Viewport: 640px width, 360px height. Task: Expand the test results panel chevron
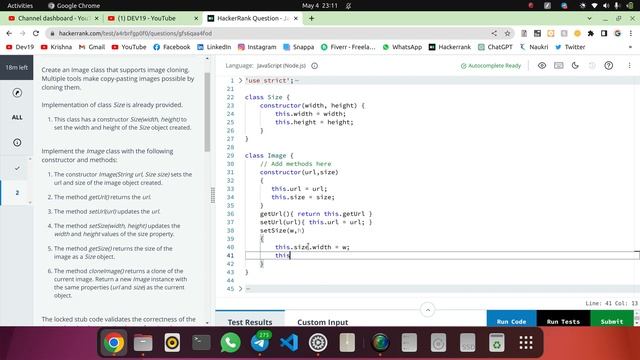[x=428, y=310]
